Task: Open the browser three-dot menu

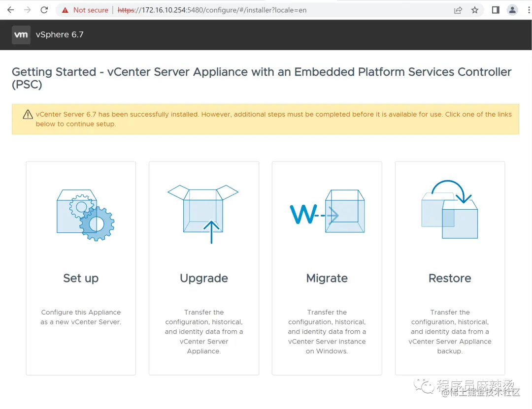Action: (x=529, y=10)
